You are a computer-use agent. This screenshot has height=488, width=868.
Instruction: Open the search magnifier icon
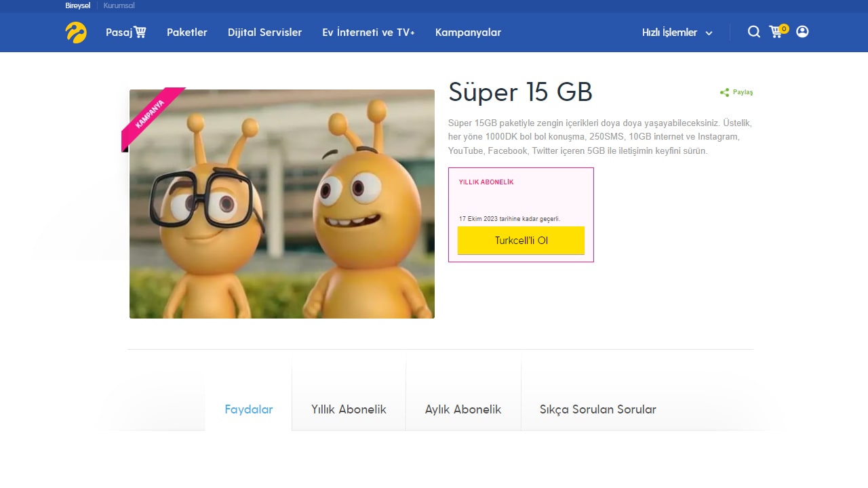pyautogui.click(x=754, y=32)
